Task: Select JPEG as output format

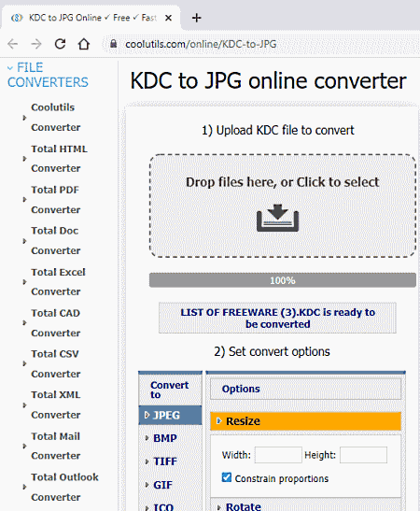Action: click(170, 415)
